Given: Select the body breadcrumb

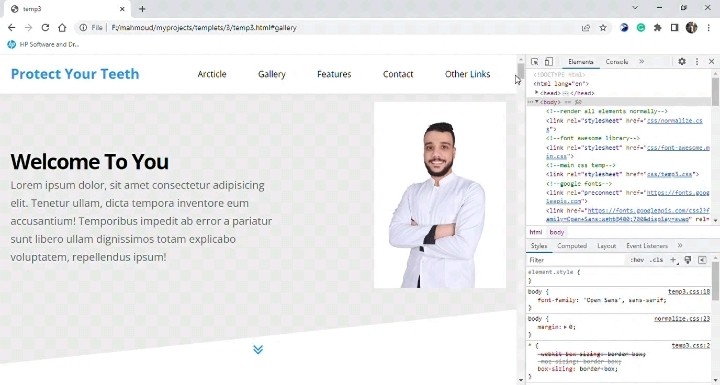Looking at the screenshot, I should [x=557, y=232].
